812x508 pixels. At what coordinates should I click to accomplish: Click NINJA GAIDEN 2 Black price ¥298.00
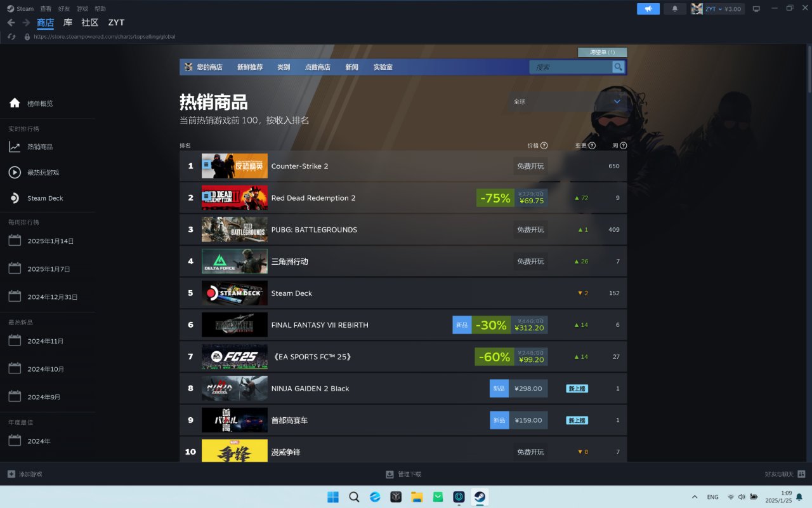point(528,389)
